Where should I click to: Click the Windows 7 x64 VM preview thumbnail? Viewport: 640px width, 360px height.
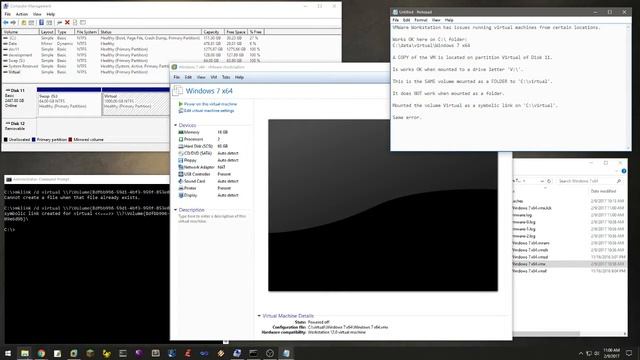pyautogui.click(x=383, y=205)
